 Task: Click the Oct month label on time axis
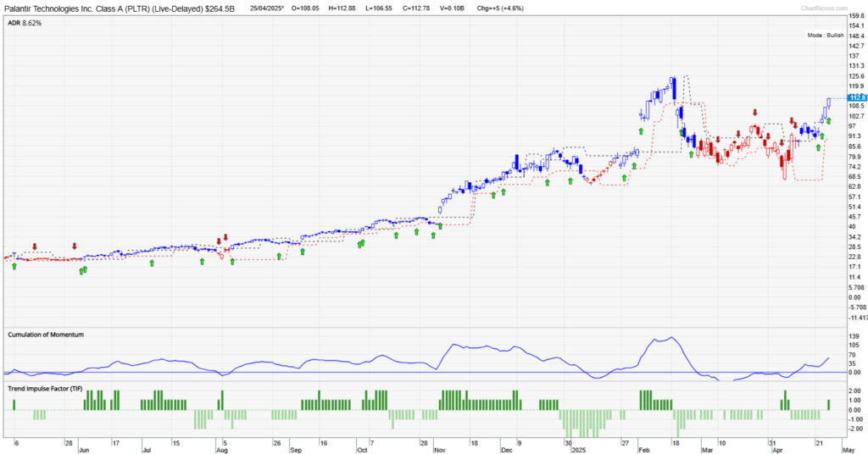click(362, 450)
